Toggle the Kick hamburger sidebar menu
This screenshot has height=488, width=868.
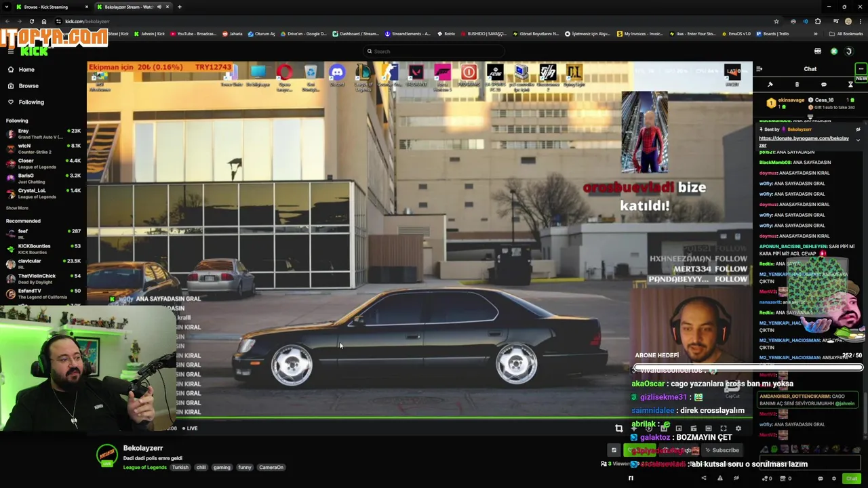click(x=10, y=52)
